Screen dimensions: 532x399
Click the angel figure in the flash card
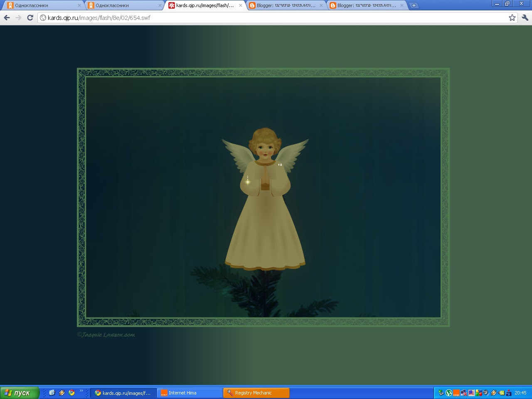[x=265, y=199]
